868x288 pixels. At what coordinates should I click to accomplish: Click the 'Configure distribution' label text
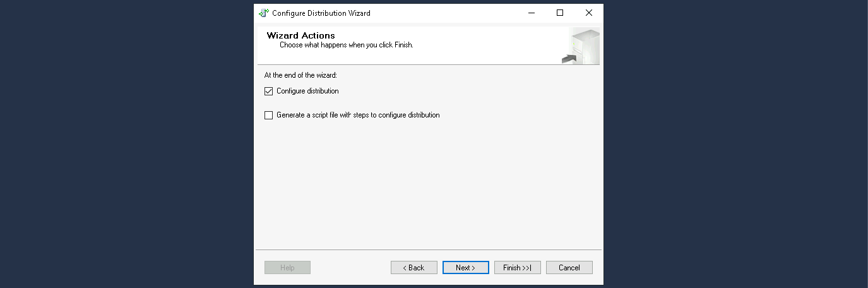click(307, 91)
